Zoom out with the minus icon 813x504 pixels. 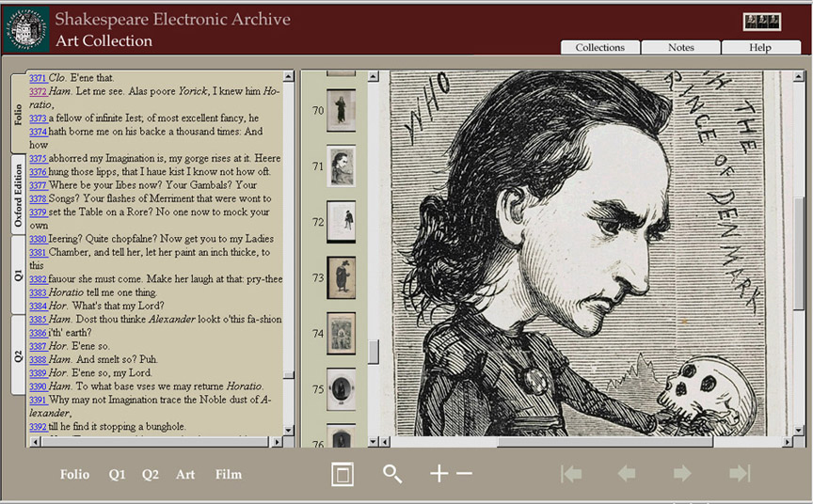464,474
